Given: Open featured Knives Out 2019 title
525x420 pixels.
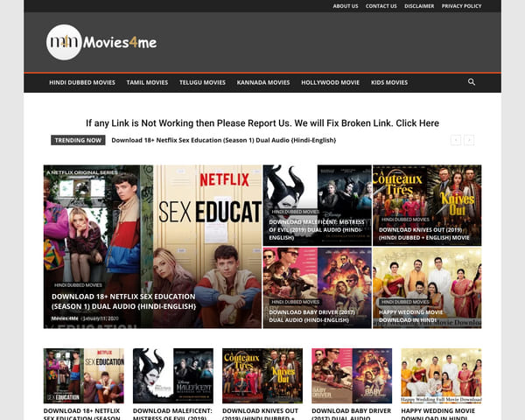Looking at the screenshot, I should (x=424, y=234).
